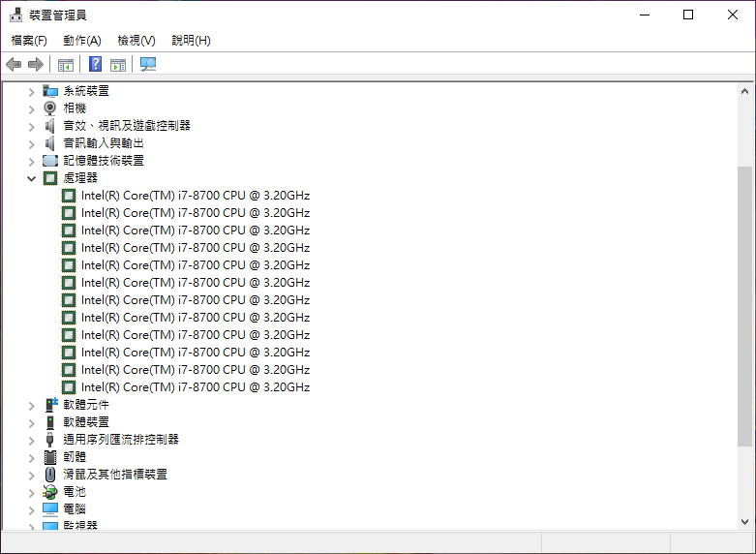
Task: Expand 音效、視訊及遊戲控制器 node
Action: pyautogui.click(x=31, y=127)
